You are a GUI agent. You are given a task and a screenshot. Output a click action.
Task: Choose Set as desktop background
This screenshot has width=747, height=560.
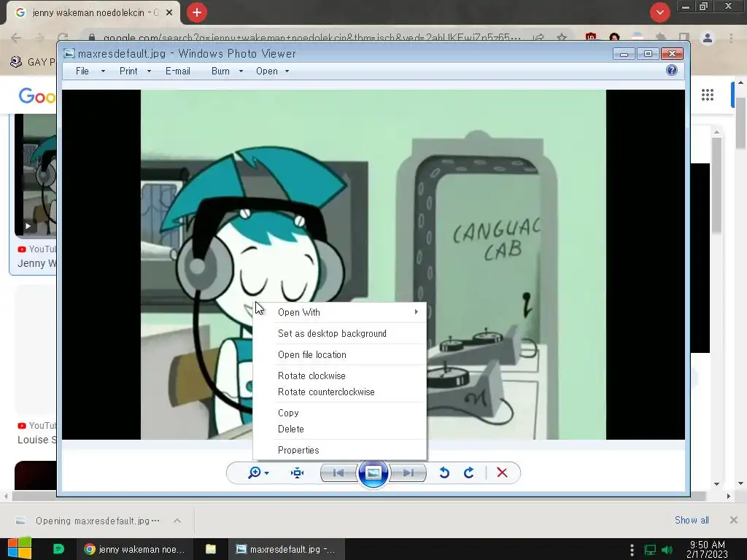tap(340, 333)
